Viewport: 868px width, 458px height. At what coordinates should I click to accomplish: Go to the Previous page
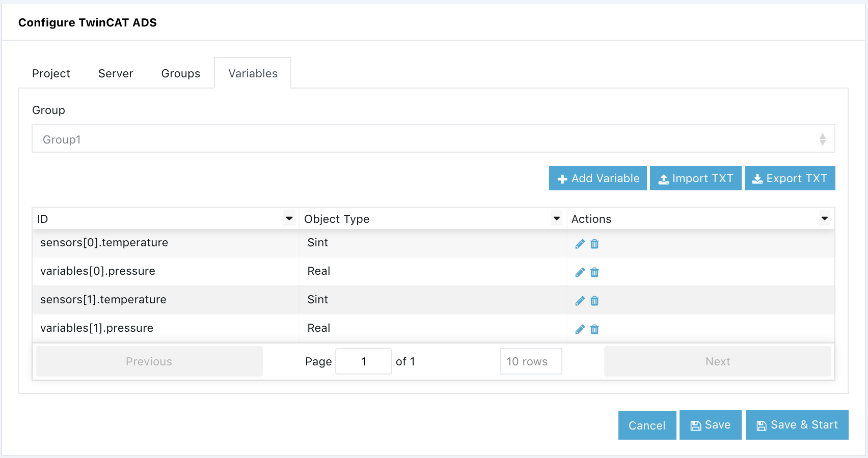(149, 361)
